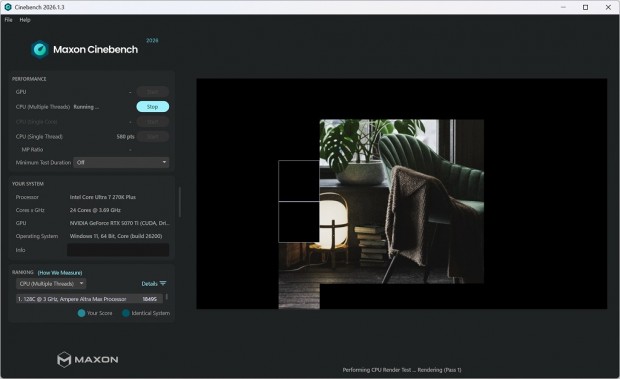Click the Running... status text
This screenshot has height=379, width=620.
coord(86,107)
